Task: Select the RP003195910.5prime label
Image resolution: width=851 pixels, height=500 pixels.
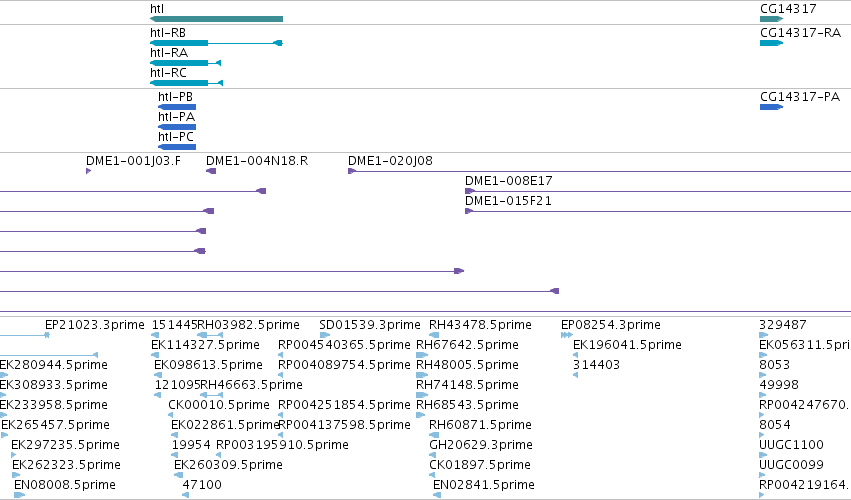Action: 282,446
